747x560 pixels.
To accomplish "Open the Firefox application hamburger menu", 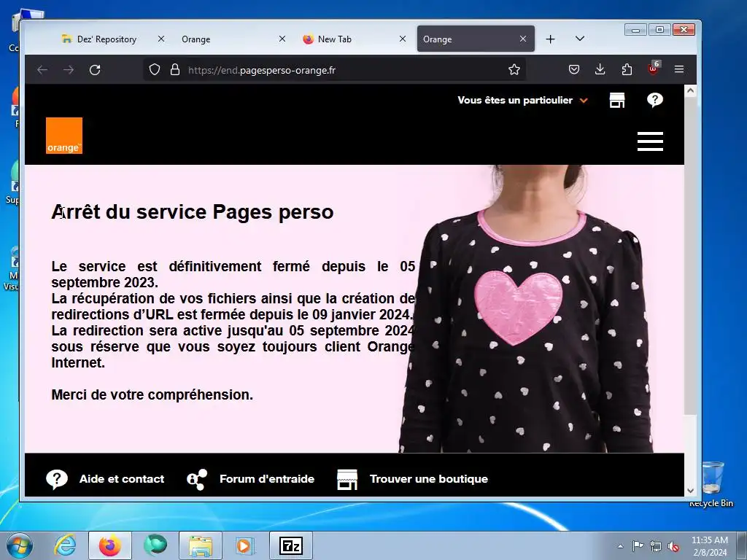I will click(679, 70).
